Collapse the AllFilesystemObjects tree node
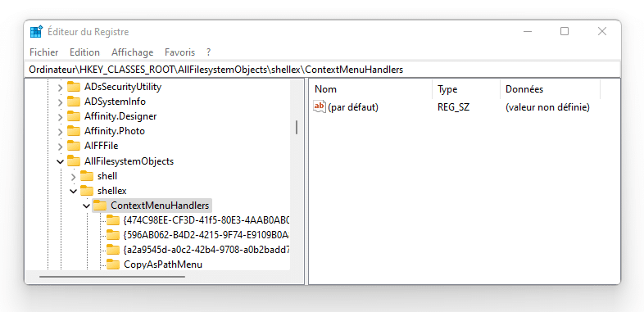 60,162
